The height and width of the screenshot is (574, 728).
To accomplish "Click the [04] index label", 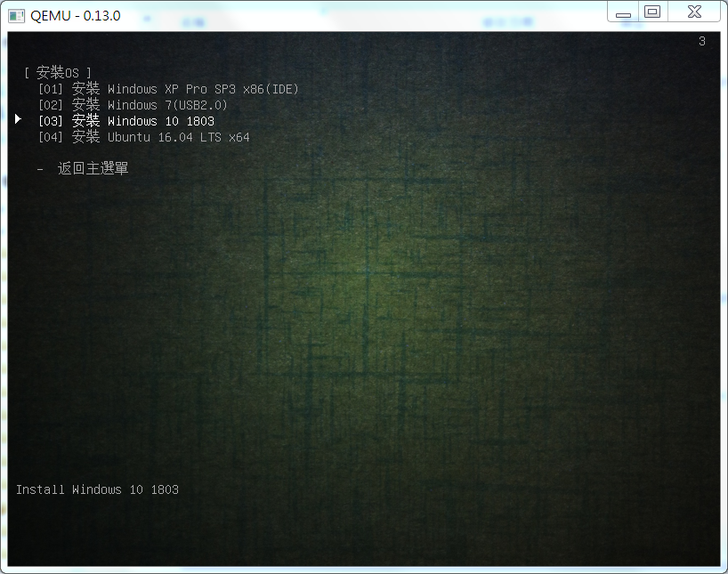I will point(51,137).
